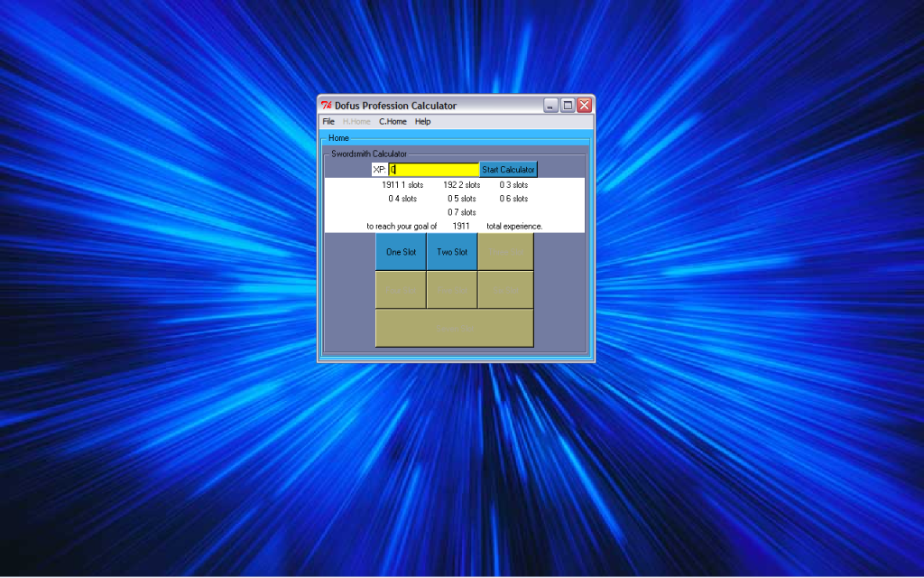Click the greyed Three Slot button

point(505,252)
